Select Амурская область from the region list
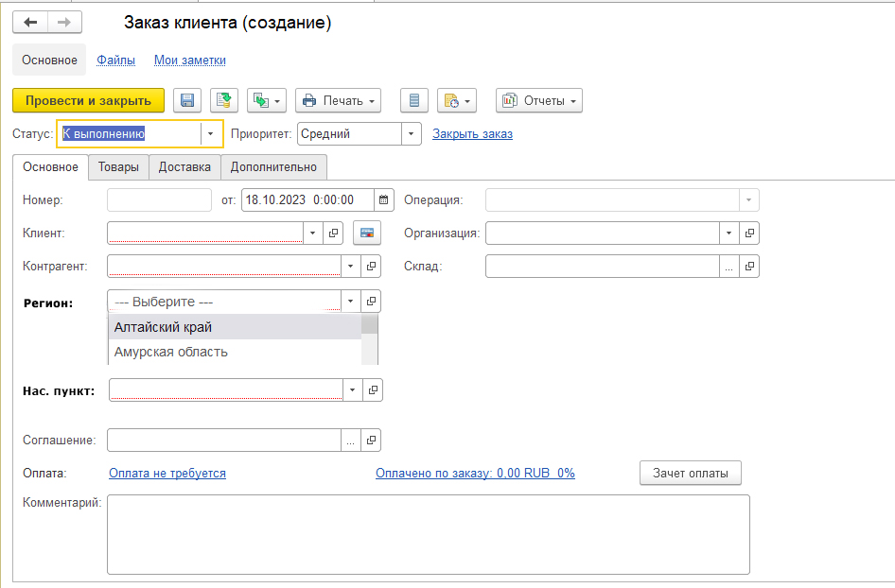 pos(171,352)
